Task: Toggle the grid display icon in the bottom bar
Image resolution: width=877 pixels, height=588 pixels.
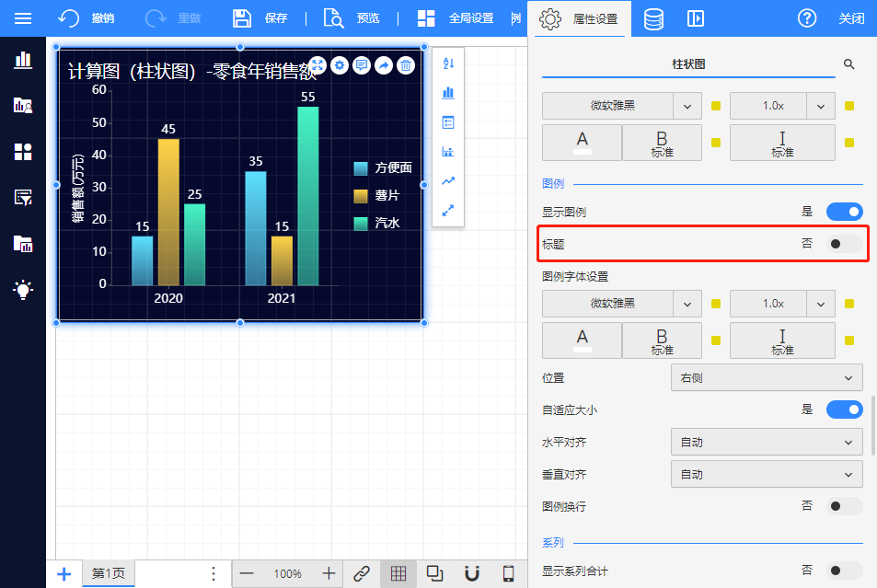Action: (x=398, y=573)
